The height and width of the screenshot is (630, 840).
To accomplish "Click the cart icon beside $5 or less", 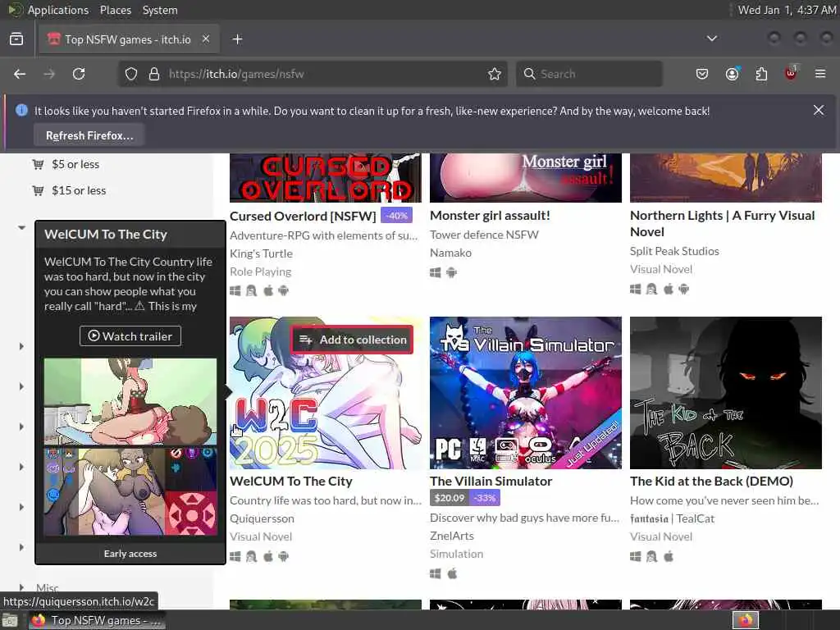I will tap(38, 164).
